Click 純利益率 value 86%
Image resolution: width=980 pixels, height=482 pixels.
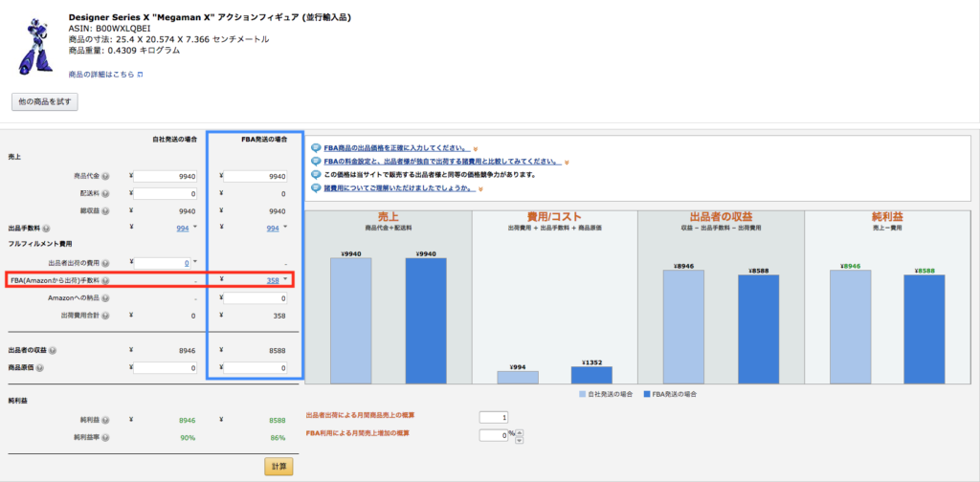point(278,438)
